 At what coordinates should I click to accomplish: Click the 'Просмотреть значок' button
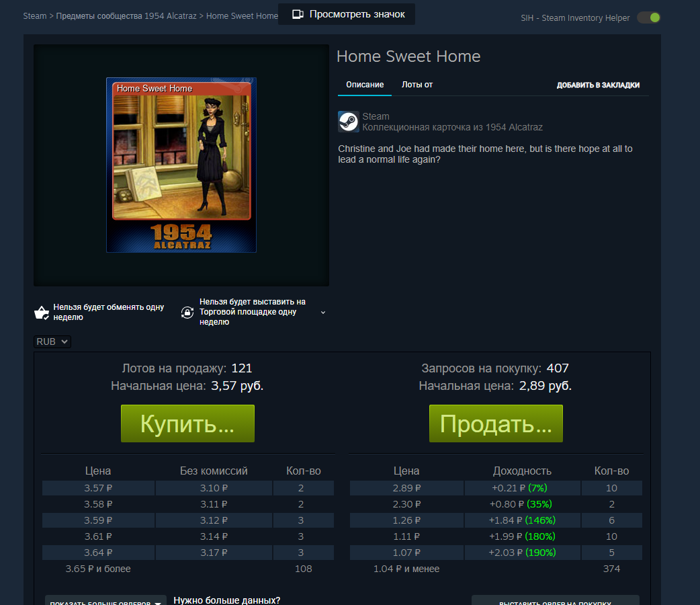tap(347, 14)
